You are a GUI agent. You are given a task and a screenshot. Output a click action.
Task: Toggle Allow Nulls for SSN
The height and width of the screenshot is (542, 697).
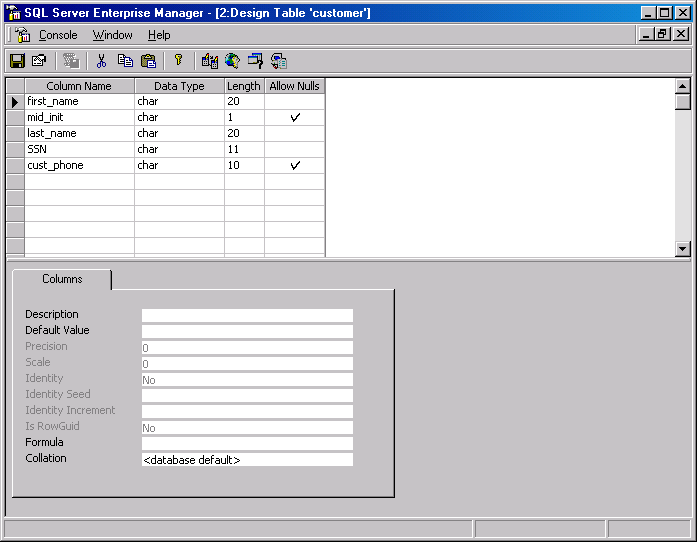295,149
